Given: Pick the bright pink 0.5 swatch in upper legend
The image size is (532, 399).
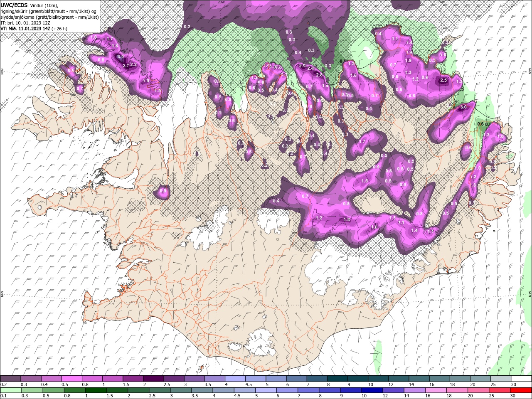Looking at the screenshot, I should click(71, 379).
